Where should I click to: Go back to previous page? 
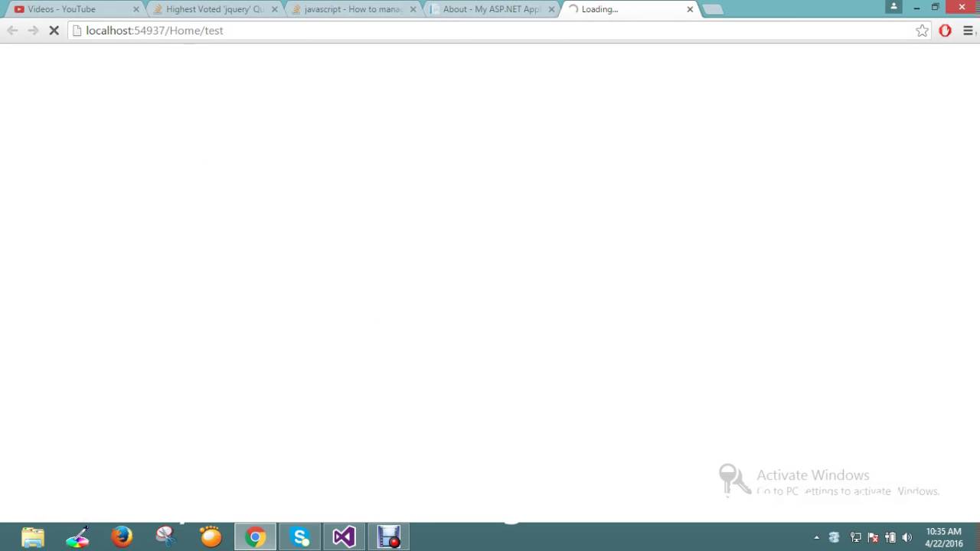point(12,31)
